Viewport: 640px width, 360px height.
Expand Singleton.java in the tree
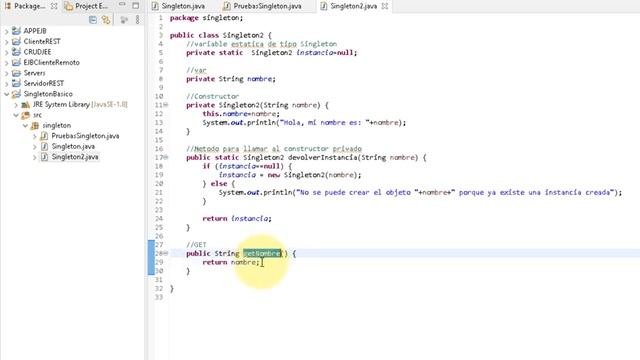click(x=35, y=147)
